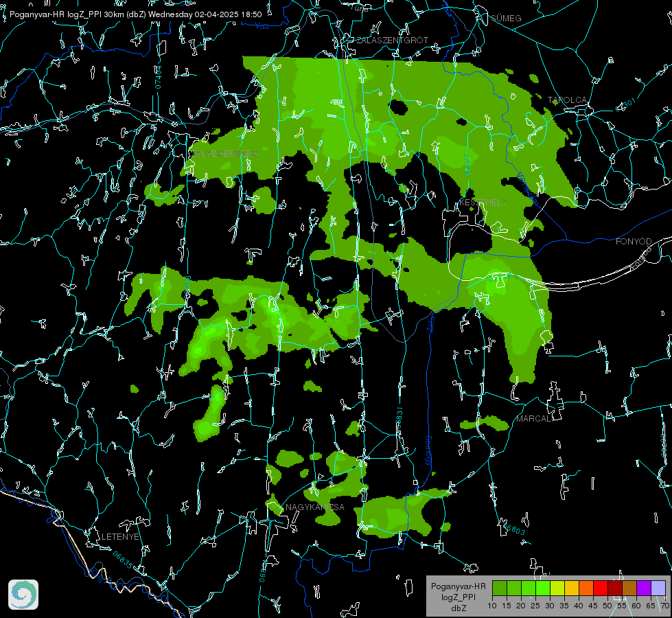Select the 60–65 dBZ purple swatch
Viewport: 672px width, 618px height.
[643, 588]
